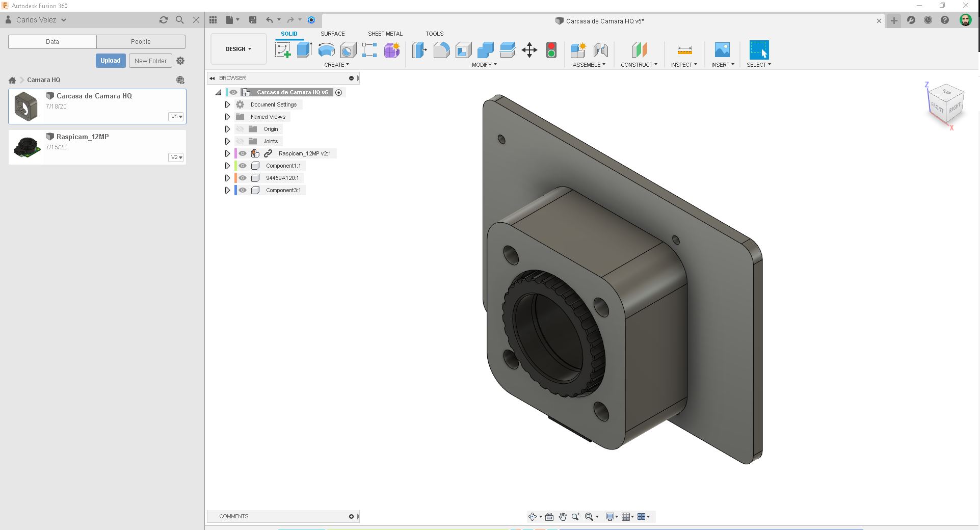Image resolution: width=980 pixels, height=530 pixels.
Task: Open the Physical Material tool
Action: coord(551,50)
